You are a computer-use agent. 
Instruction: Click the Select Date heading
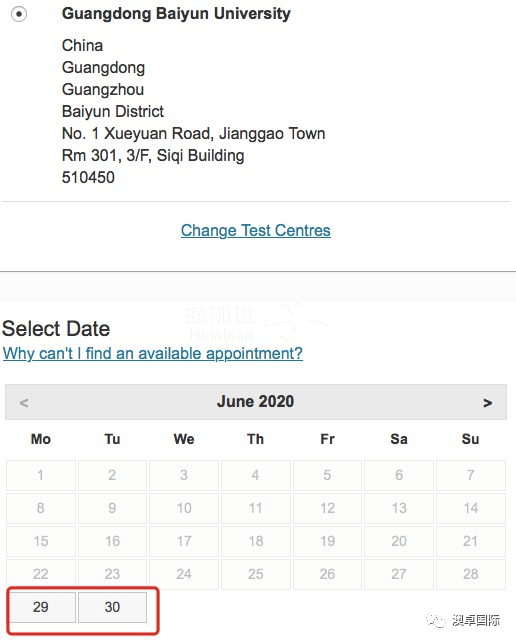point(56,328)
